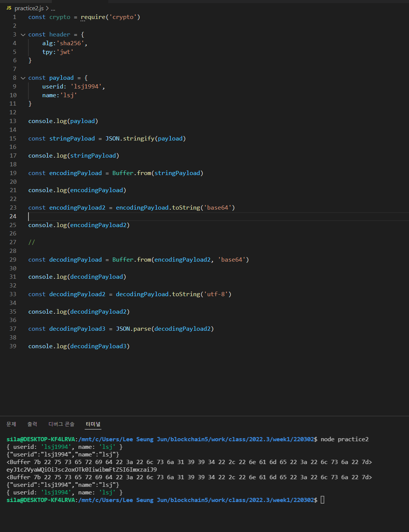
Task: Click toString('utf-8') call
Action: click(x=202, y=294)
